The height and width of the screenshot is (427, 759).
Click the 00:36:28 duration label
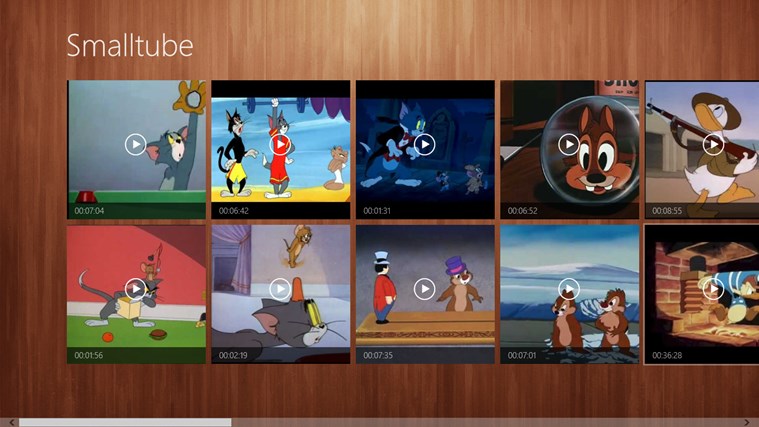point(667,355)
